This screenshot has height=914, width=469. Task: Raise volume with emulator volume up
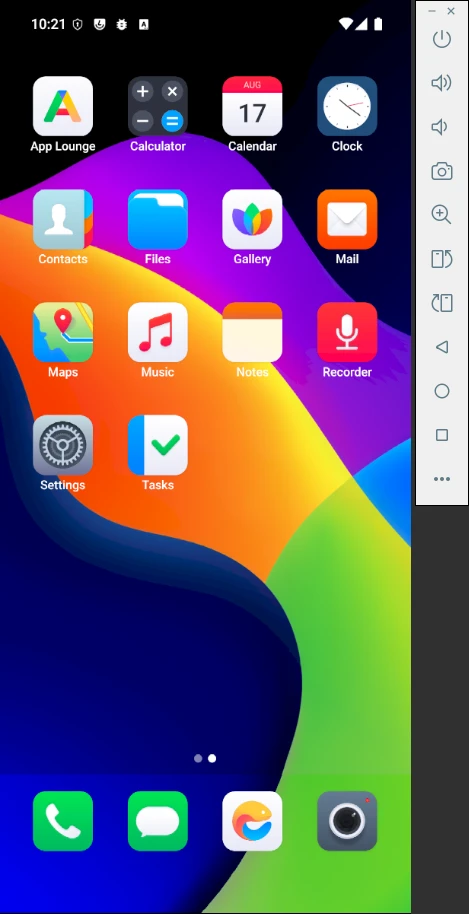(442, 83)
